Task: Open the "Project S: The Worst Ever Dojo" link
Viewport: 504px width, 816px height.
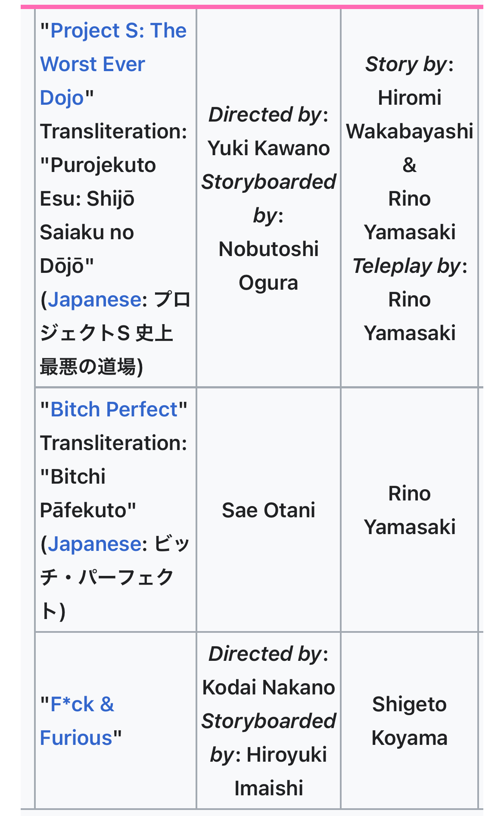Action: pyautogui.click(x=113, y=64)
